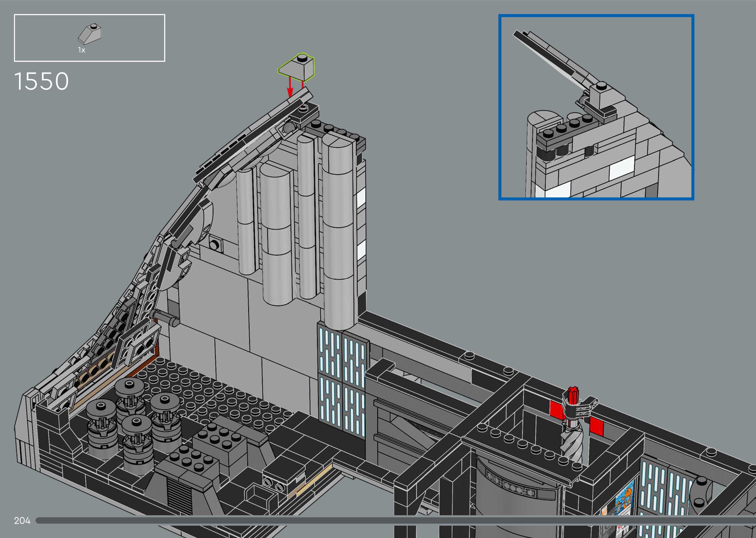
Task: Click the 1x quantity label
Action: [x=81, y=50]
